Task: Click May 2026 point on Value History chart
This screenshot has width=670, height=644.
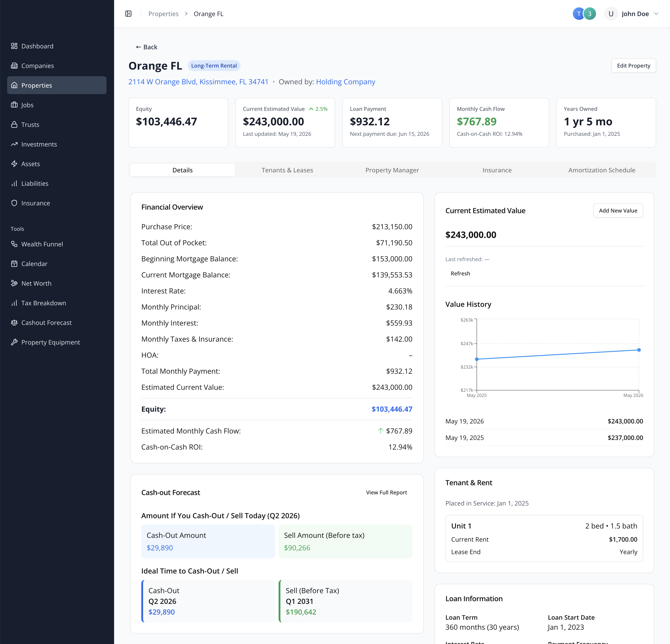Action: tap(639, 350)
